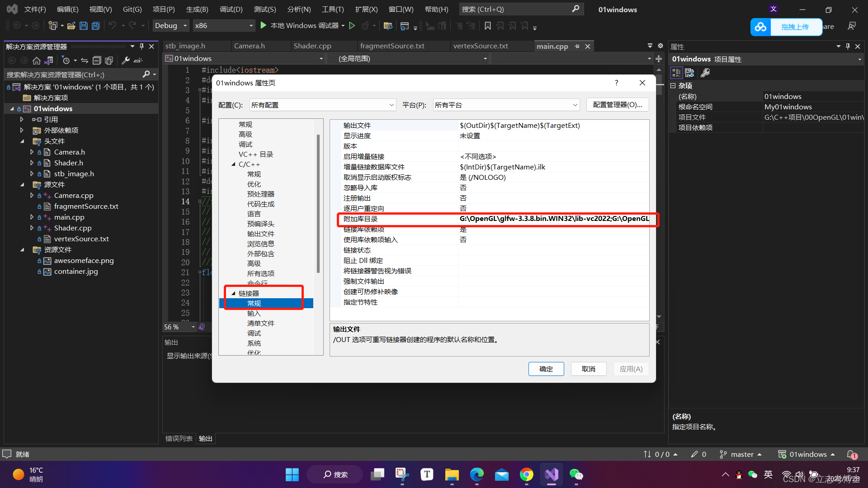
Task: Click Solution Explorer Home icon
Action: (37, 60)
